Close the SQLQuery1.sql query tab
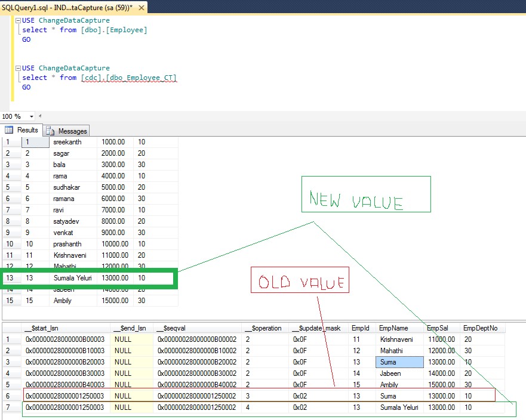The width and height of the screenshot is (526, 420). (142, 7)
